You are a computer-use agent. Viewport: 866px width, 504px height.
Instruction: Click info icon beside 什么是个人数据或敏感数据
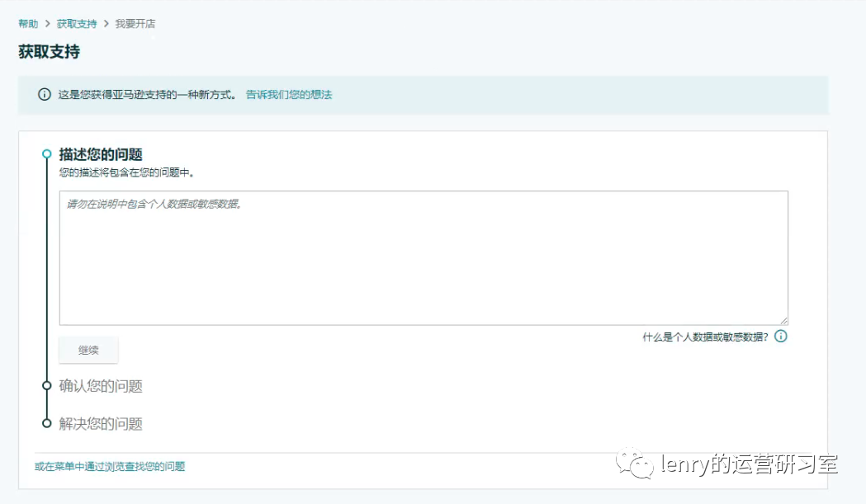780,337
